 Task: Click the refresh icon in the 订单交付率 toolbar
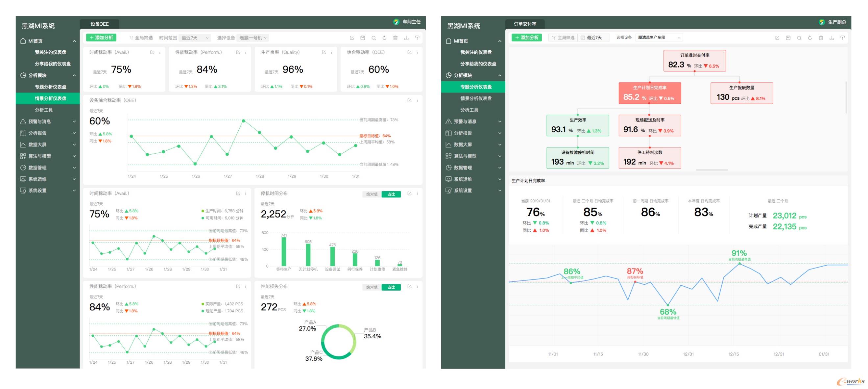(x=810, y=38)
